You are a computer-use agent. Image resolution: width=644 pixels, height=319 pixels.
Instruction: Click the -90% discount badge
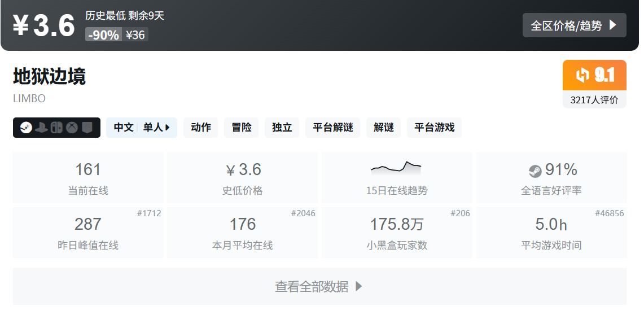(x=103, y=34)
